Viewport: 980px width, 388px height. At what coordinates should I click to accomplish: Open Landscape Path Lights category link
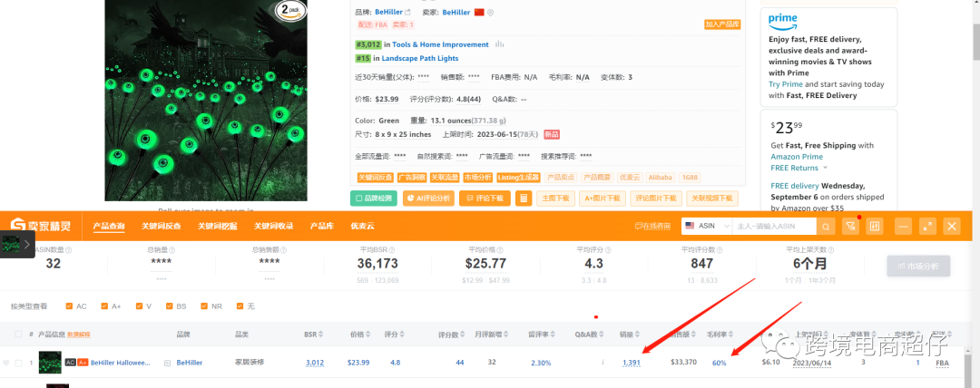[x=420, y=58]
